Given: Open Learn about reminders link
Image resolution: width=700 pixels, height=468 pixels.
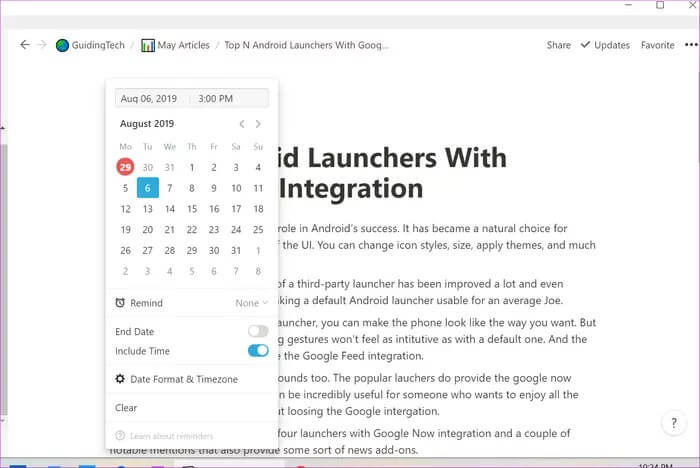Looking at the screenshot, I should coord(171,436).
